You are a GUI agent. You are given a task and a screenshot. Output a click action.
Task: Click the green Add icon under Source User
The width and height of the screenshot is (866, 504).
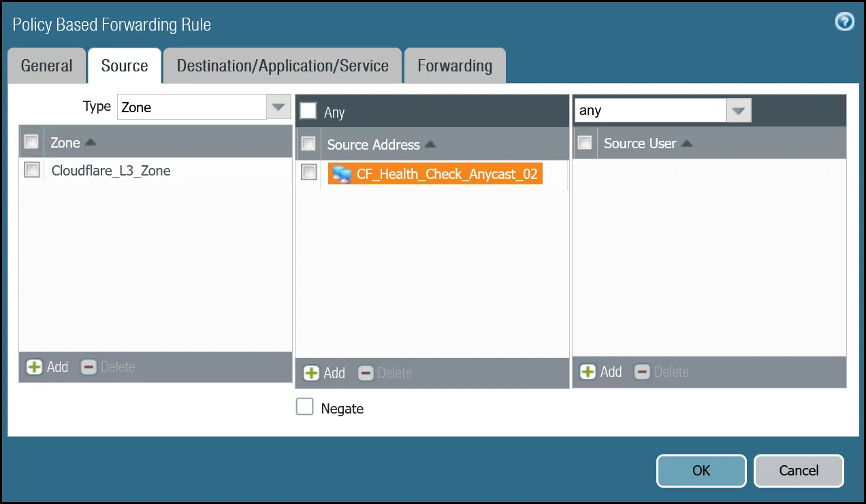(x=588, y=372)
